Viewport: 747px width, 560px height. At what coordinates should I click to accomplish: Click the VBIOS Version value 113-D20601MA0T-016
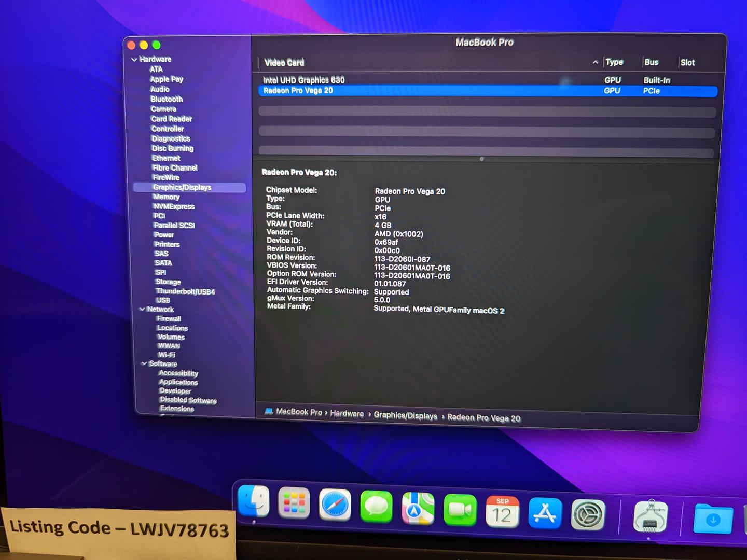(x=412, y=268)
